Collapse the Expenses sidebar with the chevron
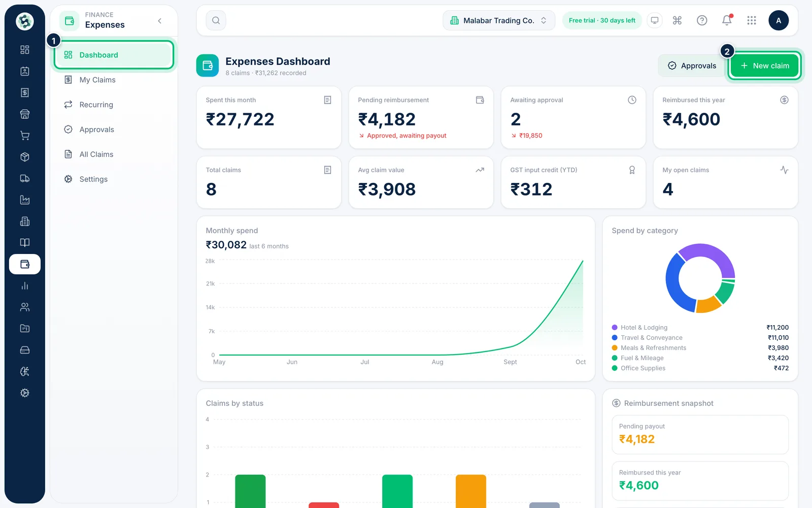The image size is (812, 508). pyautogui.click(x=160, y=21)
